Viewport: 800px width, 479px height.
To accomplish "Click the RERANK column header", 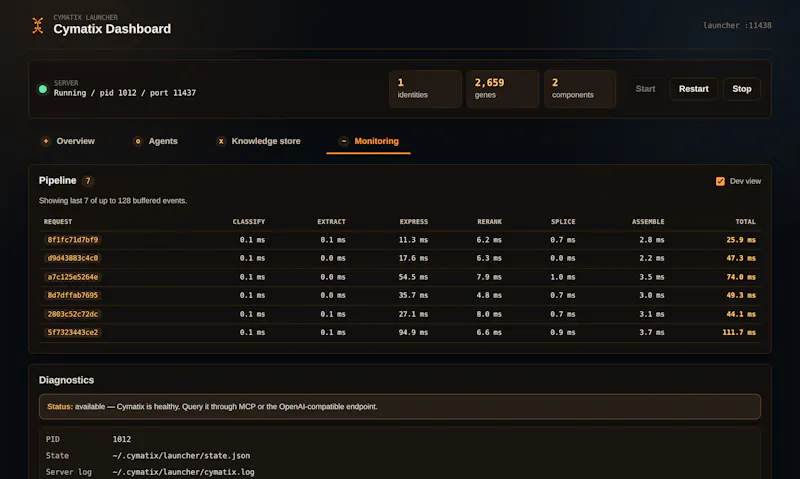I will pos(489,221).
